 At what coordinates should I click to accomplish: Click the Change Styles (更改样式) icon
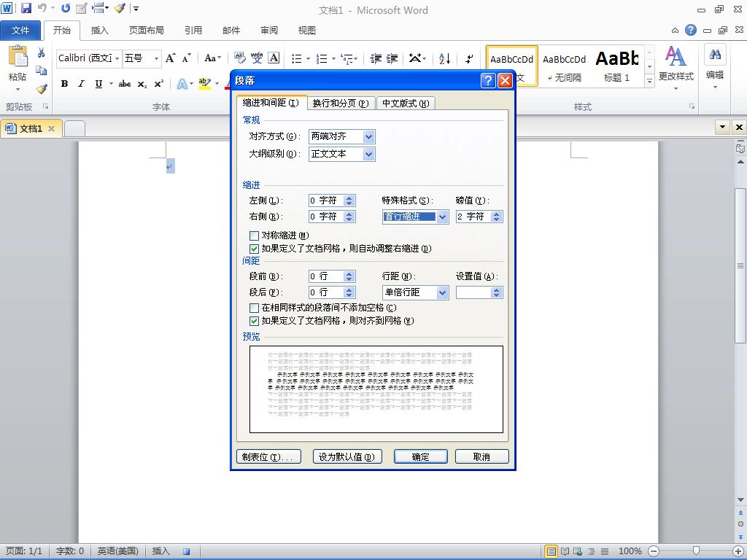(676, 63)
